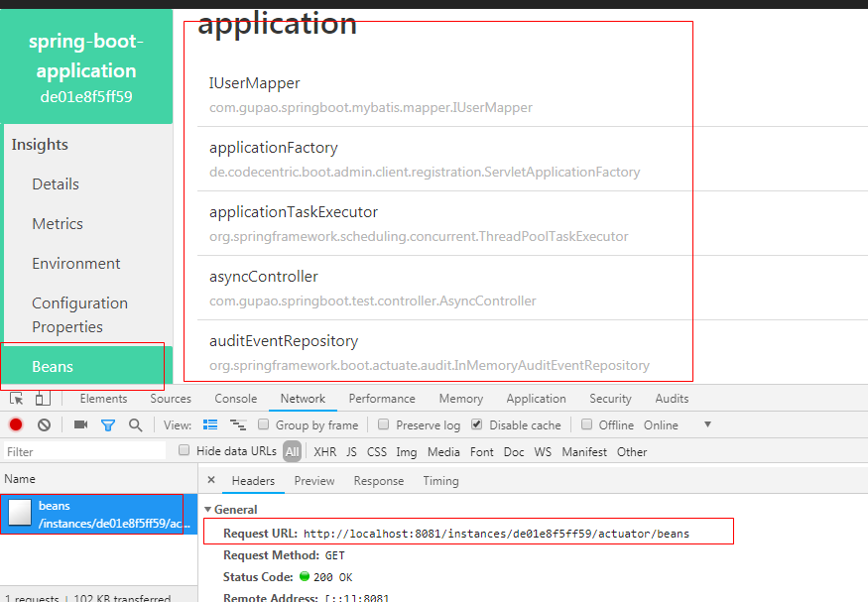Click the inspect element picker icon

coord(17,399)
